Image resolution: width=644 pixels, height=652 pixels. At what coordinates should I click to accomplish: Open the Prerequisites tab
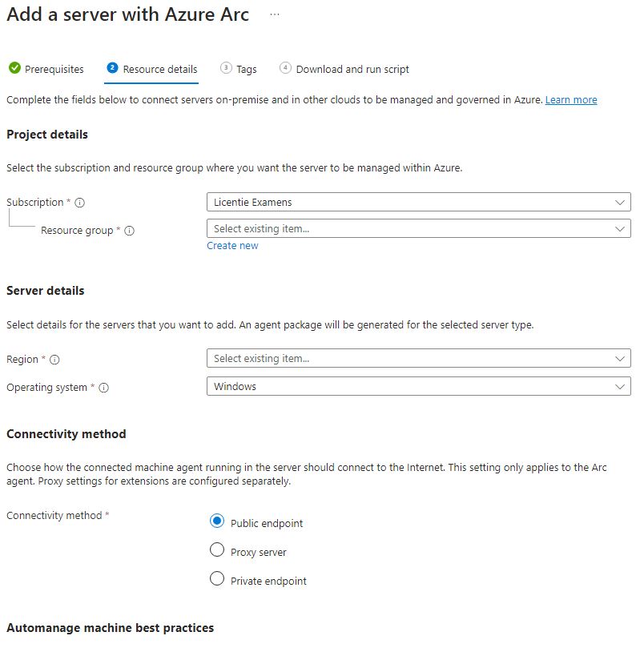[x=54, y=69]
